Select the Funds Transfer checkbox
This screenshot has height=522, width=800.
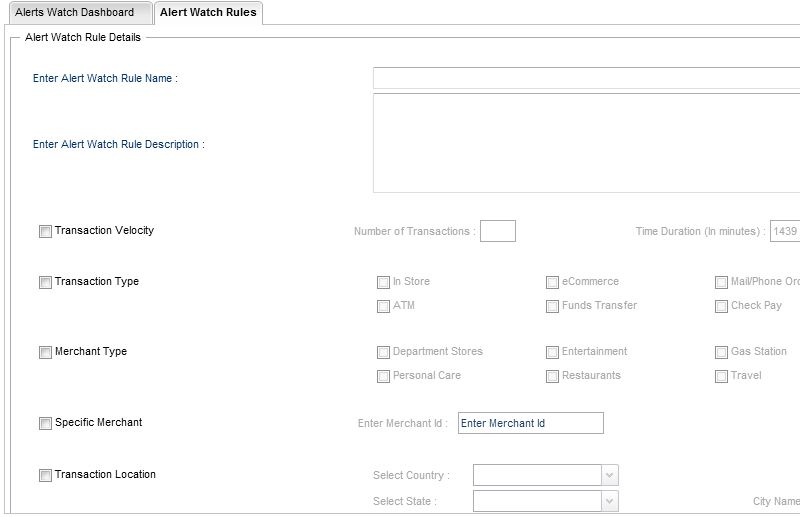tap(552, 307)
